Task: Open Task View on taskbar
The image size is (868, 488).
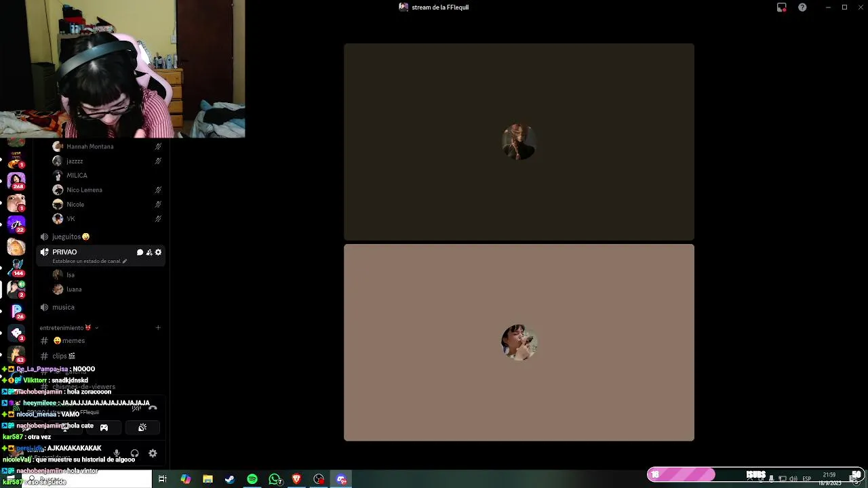Action: click(163, 479)
